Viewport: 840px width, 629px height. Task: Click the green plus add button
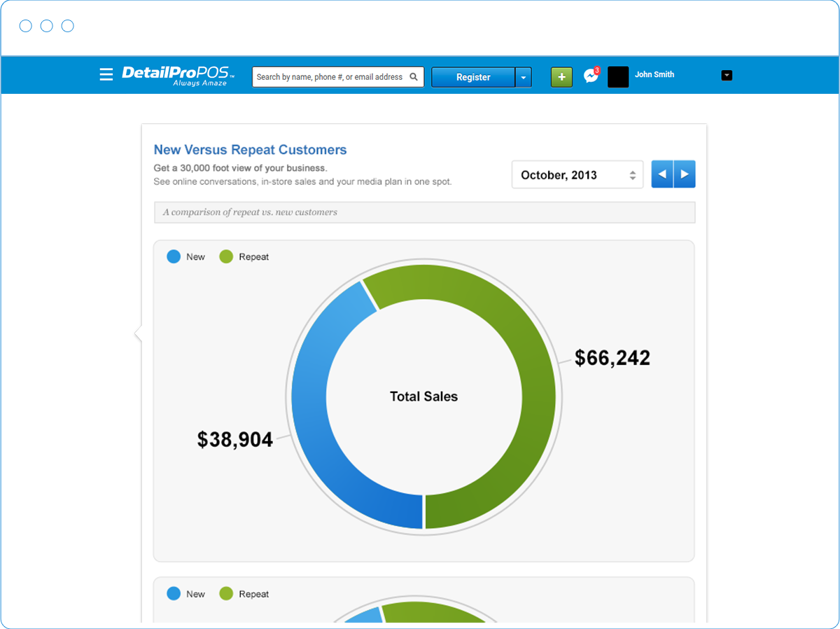[561, 77]
